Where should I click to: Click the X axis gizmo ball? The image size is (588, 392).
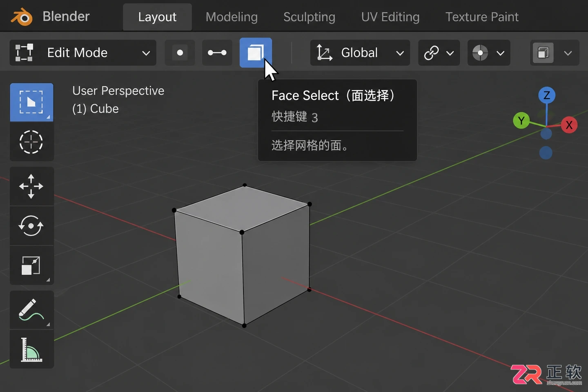[x=569, y=125]
